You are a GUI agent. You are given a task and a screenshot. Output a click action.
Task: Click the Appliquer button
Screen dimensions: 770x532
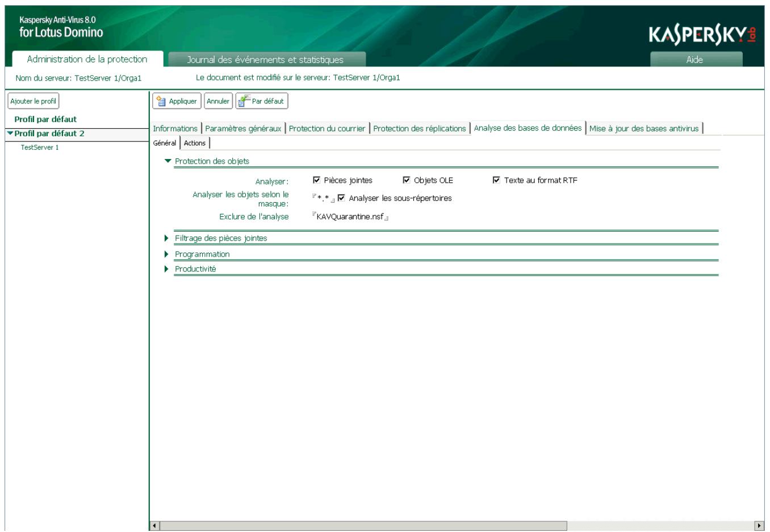(x=177, y=101)
